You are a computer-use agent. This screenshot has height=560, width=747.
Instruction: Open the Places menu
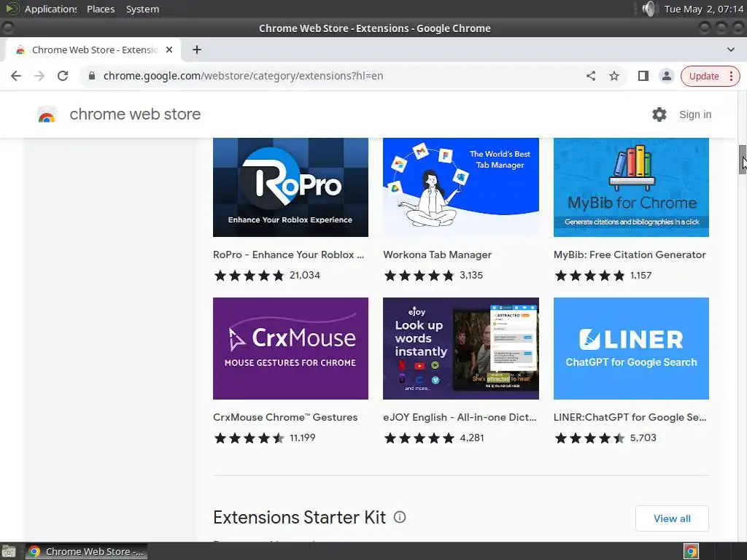point(101,9)
